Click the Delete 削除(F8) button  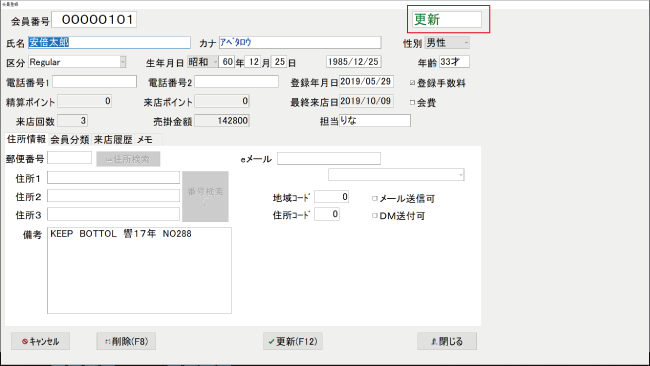coord(126,341)
